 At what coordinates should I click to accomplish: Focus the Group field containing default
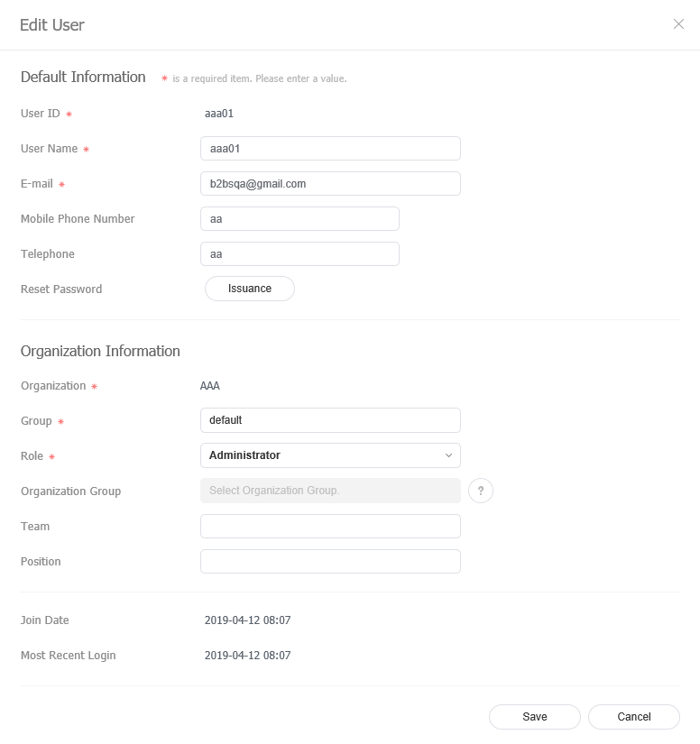point(330,420)
